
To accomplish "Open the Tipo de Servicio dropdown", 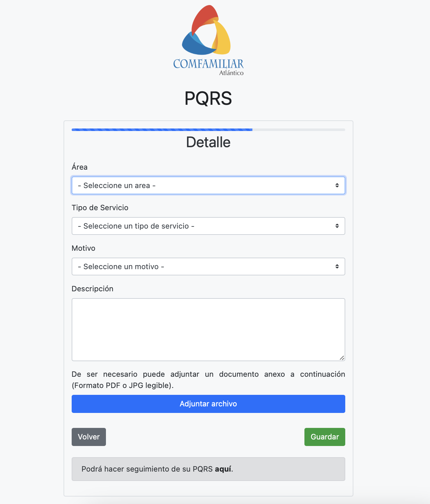I will 208,226.
